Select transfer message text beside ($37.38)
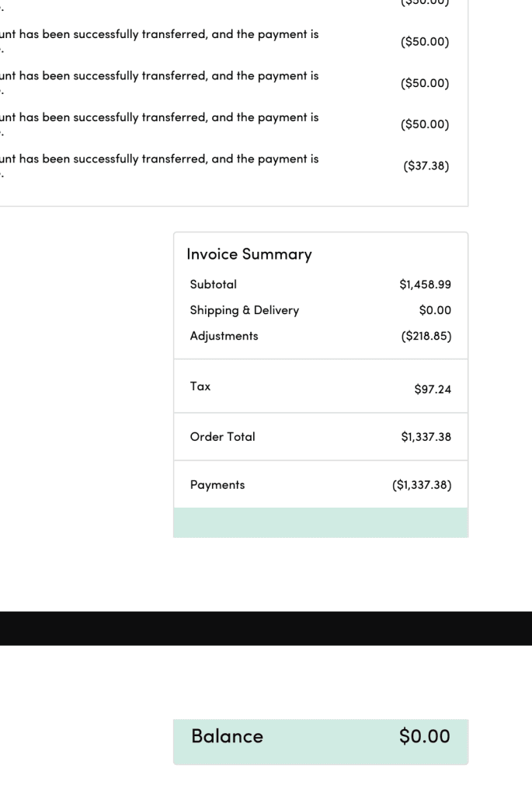The image size is (532, 796). click(159, 159)
